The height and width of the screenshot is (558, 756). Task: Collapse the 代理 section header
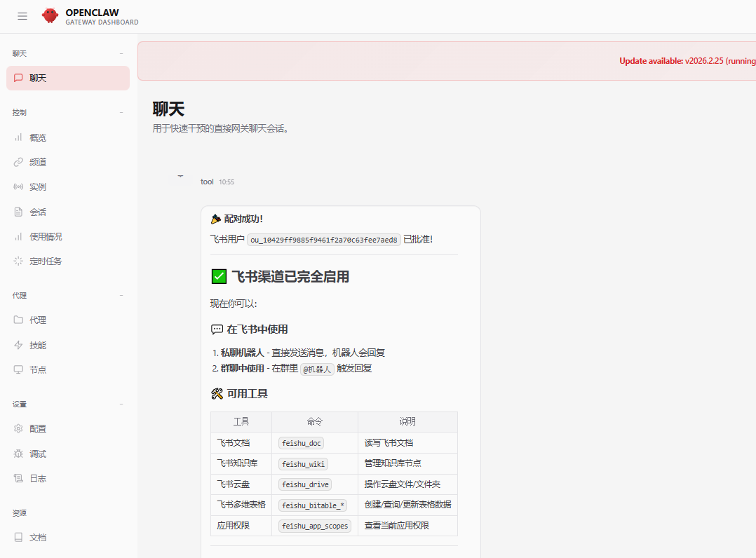click(x=121, y=296)
